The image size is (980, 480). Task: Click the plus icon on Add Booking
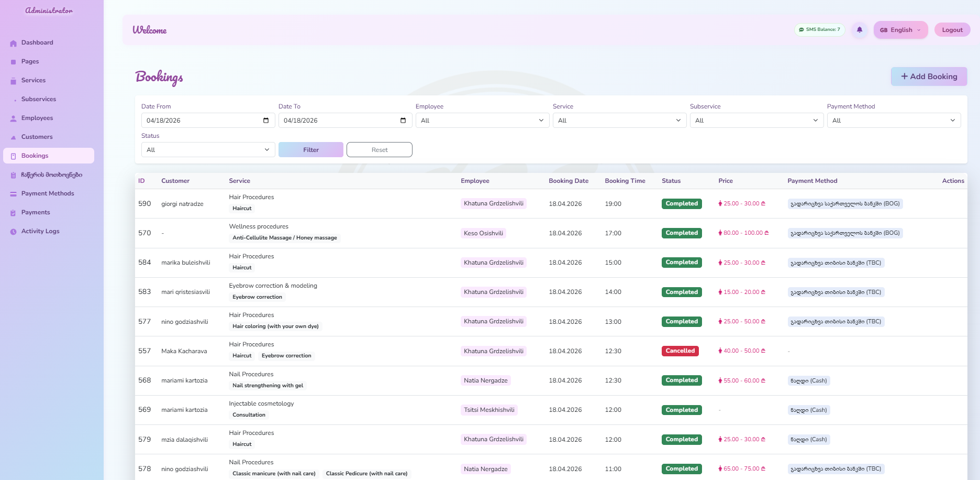(904, 77)
